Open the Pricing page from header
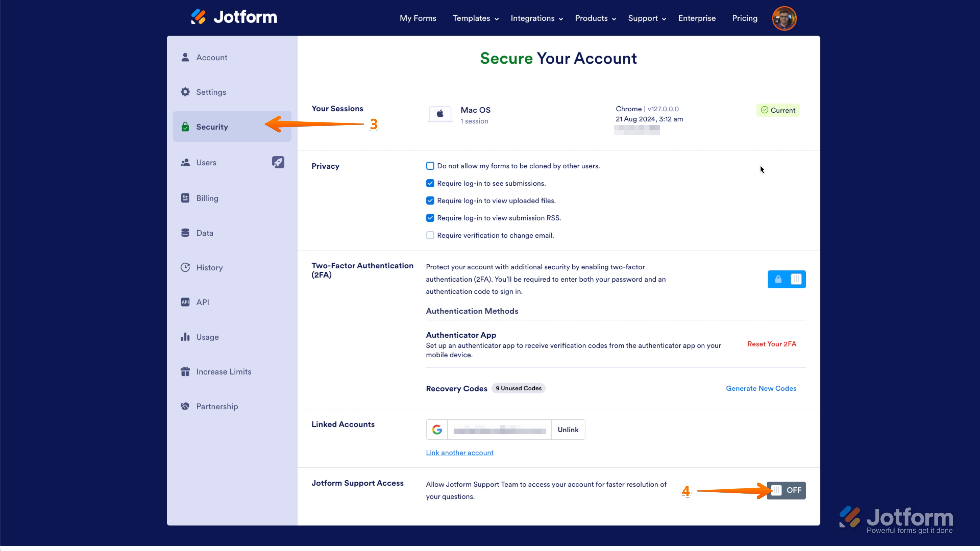 click(x=744, y=18)
